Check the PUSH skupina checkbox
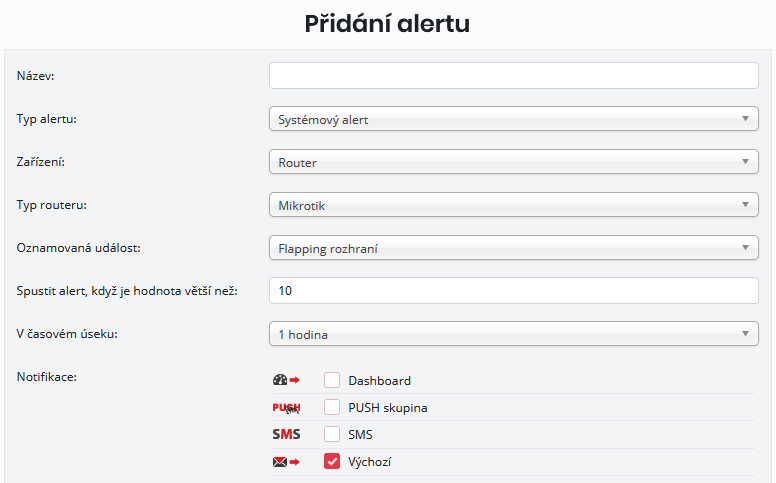The height and width of the screenshot is (483, 776). point(332,408)
